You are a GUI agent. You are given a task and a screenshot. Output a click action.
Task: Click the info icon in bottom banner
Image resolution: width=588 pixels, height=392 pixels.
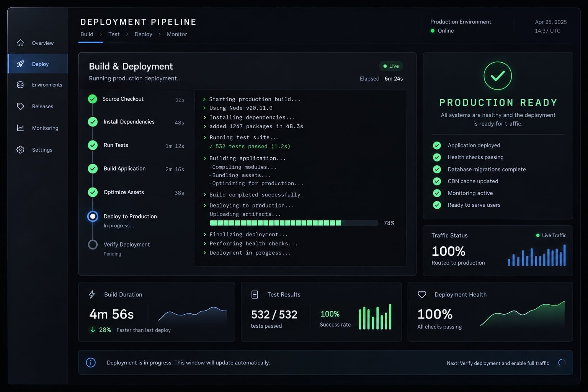91,363
